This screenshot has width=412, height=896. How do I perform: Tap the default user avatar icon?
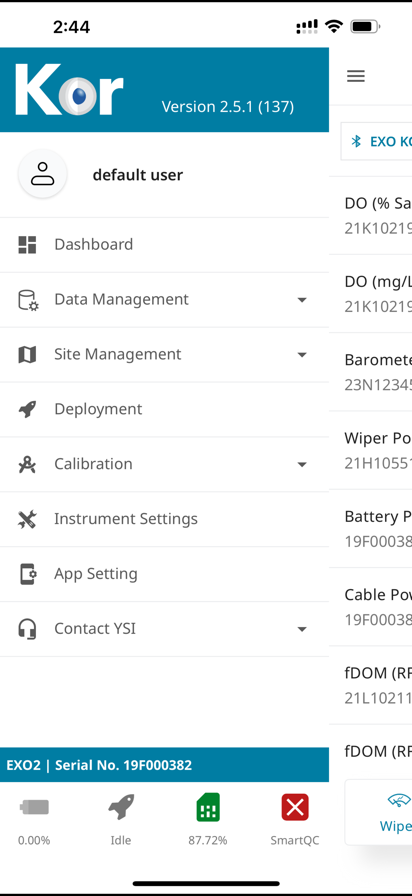(x=42, y=174)
